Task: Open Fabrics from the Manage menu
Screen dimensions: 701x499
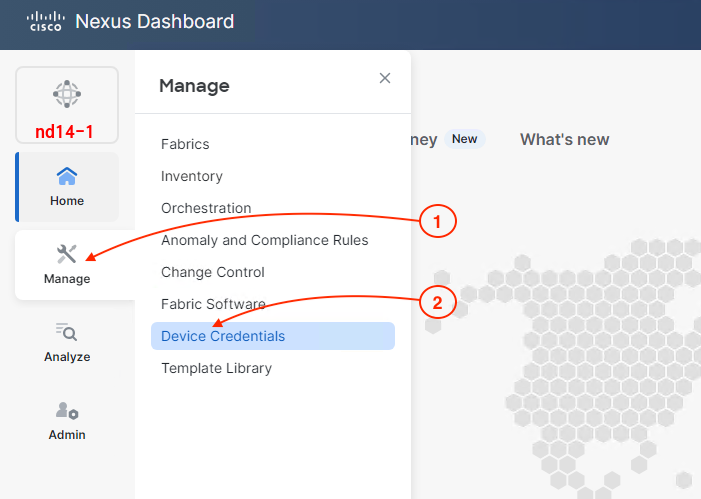Action: pyautogui.click(x=185, y=144)
